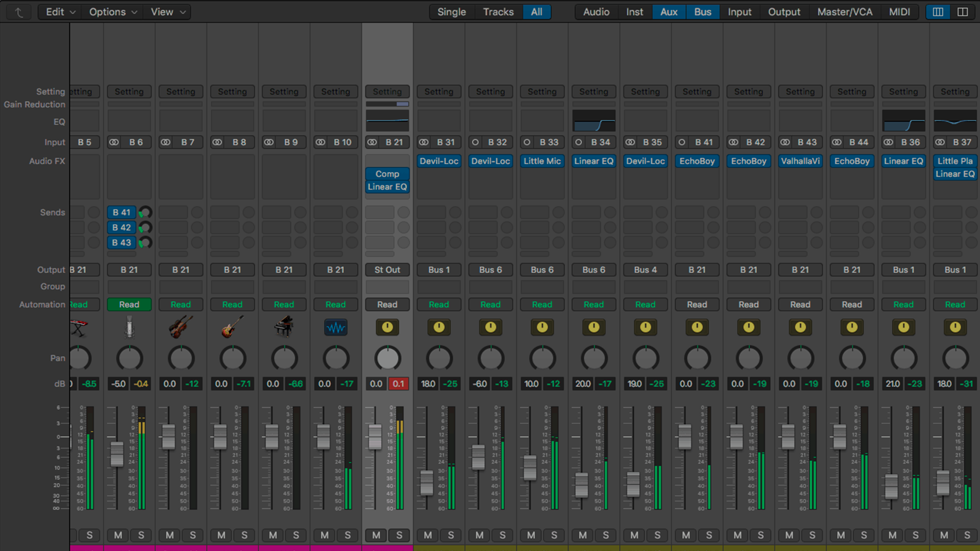The width and height of the screenshot is (980, 551).
Task: Open the ValhallaVi plugin on B 43
Action: point(800,161)
